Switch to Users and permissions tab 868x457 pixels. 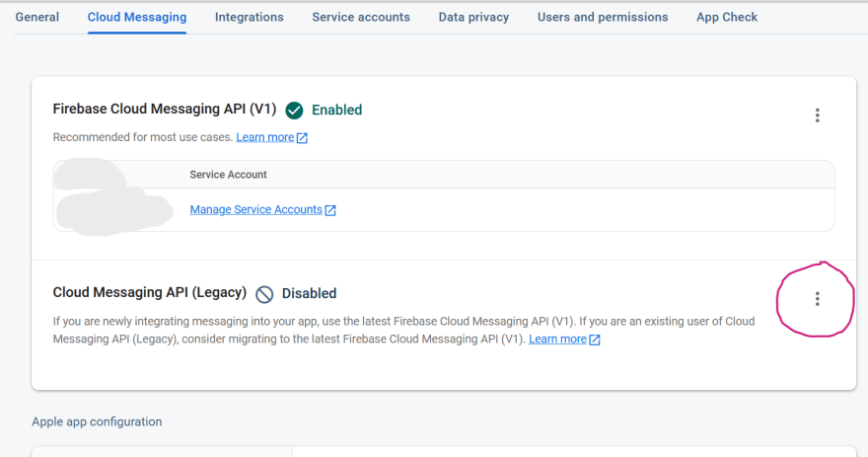[603, 17]
